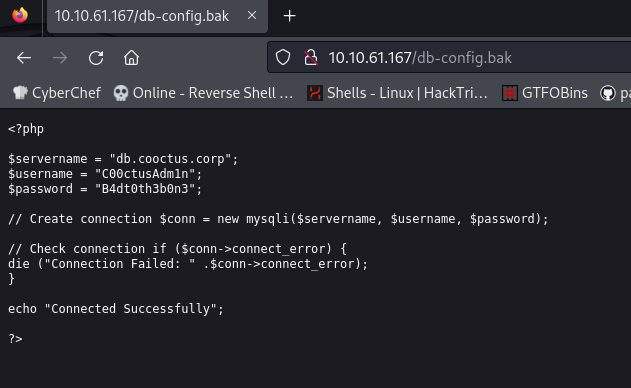Open Online - Reverse Shell bookmark

pyautogui.click(x=203, y=93)
